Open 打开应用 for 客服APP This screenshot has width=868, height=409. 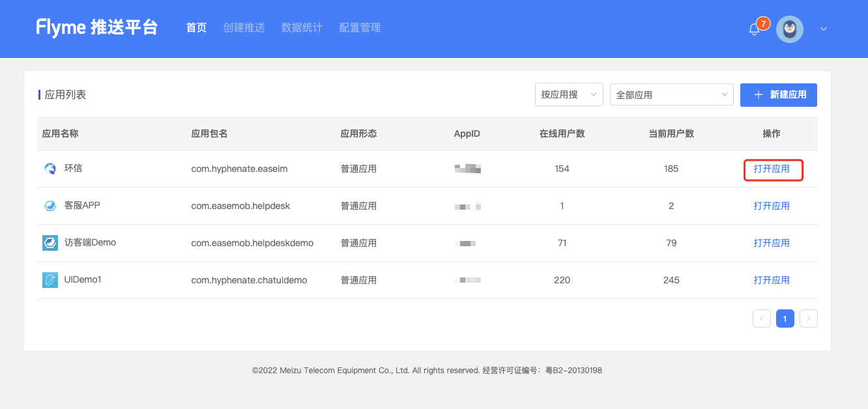(772, 206)
